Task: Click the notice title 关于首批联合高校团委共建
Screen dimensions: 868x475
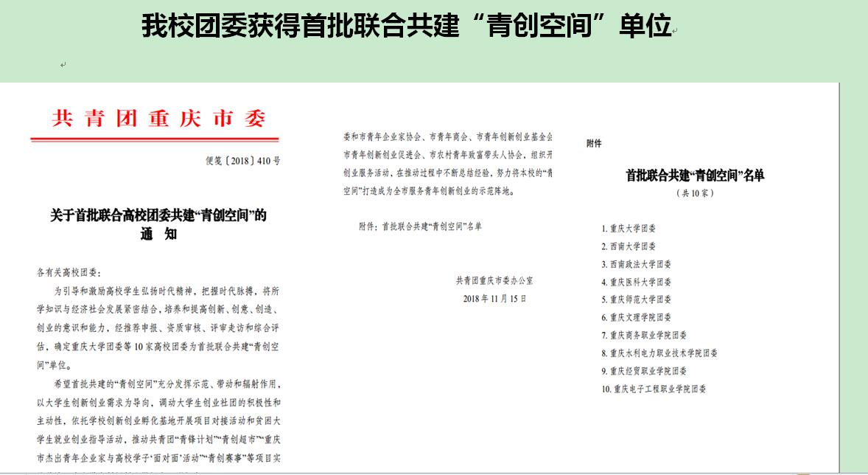Action: pyautogui.click(x=158, y=215)
